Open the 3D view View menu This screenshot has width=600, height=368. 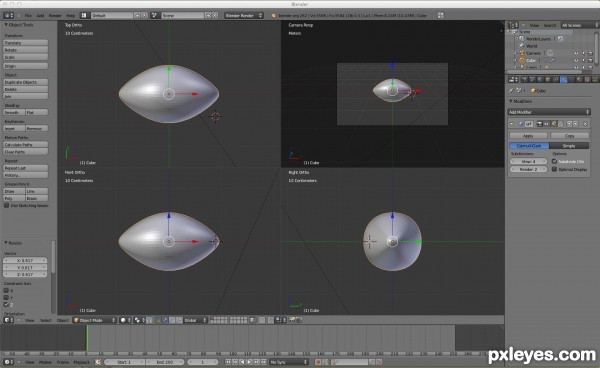pos(29,321)
